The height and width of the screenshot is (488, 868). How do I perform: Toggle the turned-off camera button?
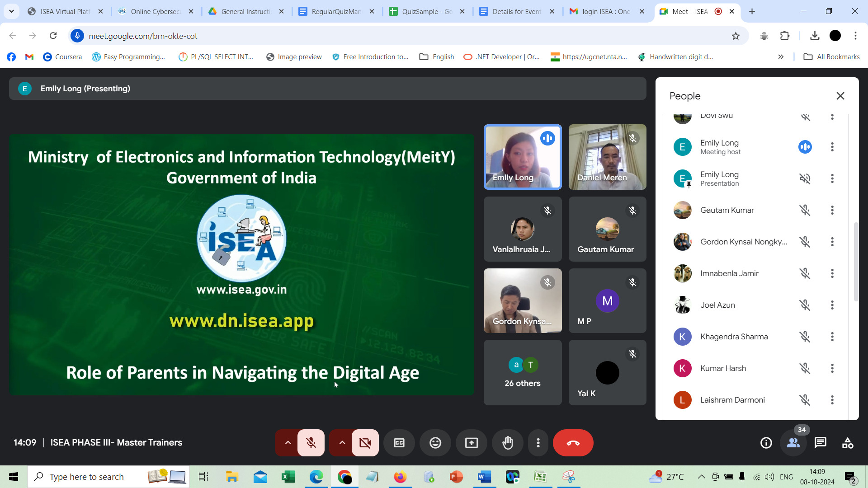365,443
